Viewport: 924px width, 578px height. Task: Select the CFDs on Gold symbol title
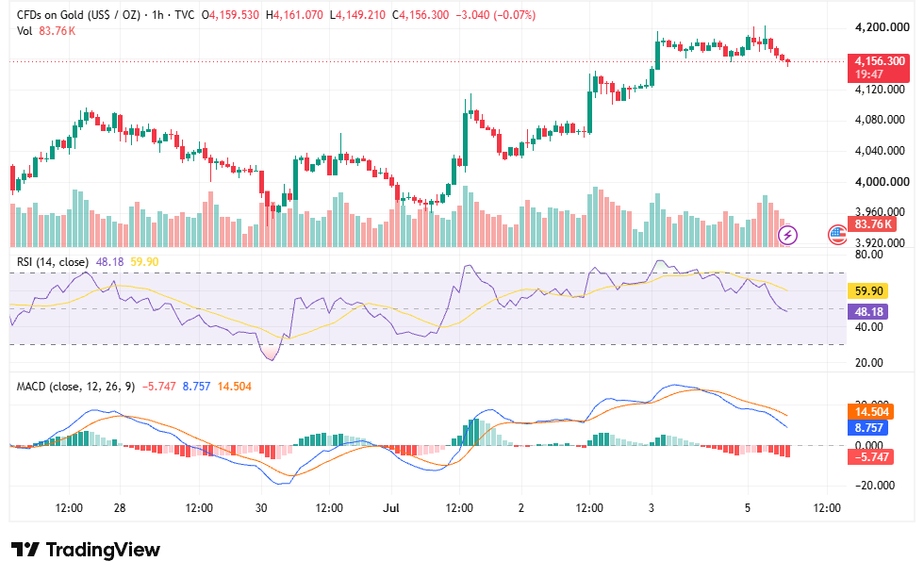[79, 15]
